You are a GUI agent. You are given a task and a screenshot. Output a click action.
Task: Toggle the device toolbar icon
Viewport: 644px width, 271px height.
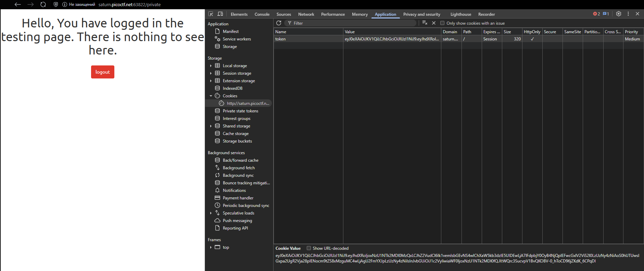(220, 14)
